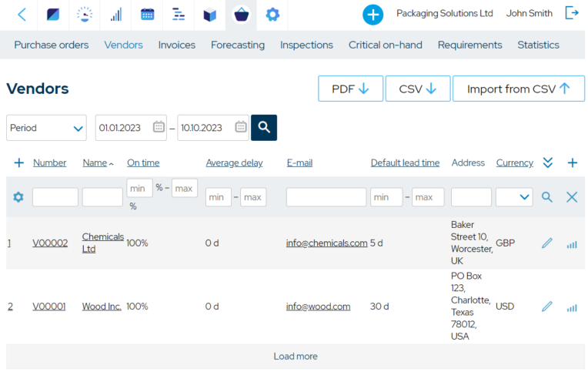This screenshot has height=372, width=588.
Task: Click On time min percent field
Action: click(x=140, y=188)
